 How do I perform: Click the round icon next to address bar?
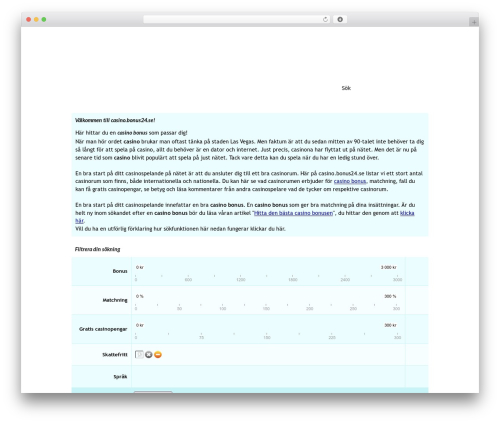340,20
